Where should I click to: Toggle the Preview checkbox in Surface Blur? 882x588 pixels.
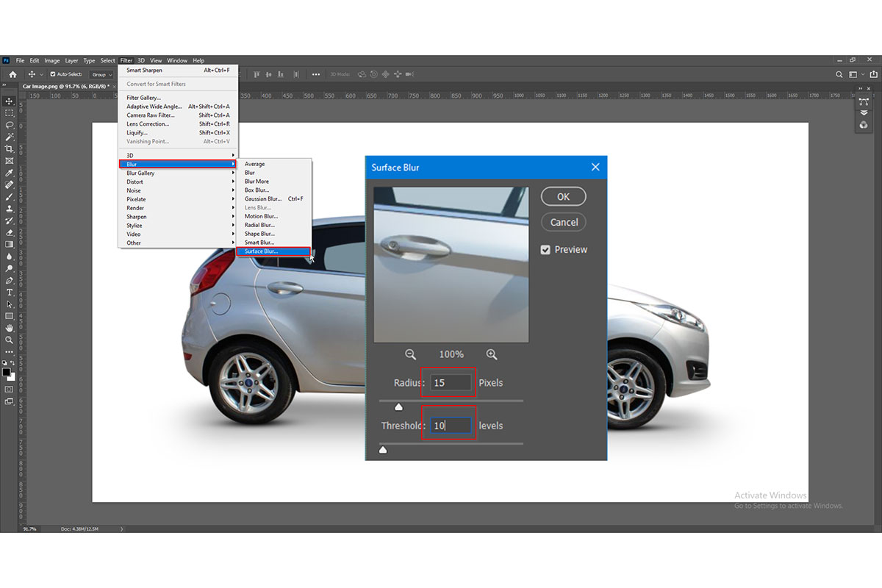point(546,249)
